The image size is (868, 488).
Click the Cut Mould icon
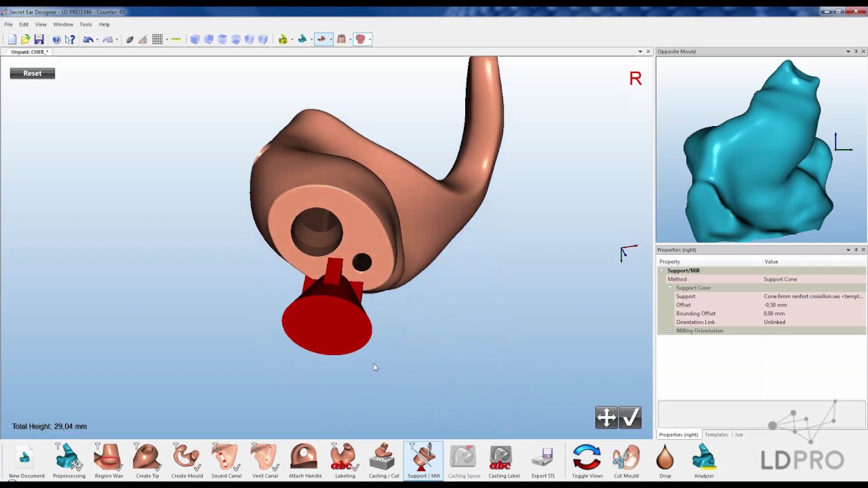(626, 457)
